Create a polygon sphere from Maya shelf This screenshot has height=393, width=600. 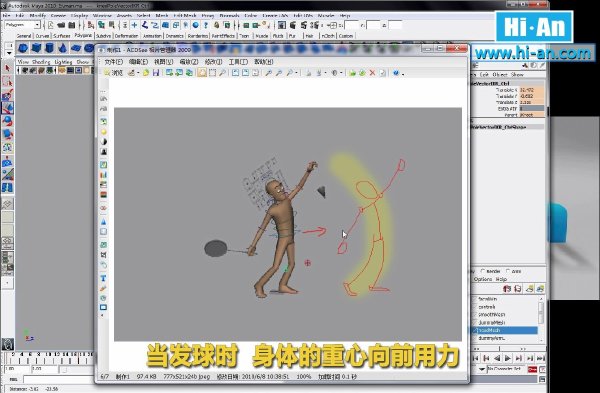[23, 49]
